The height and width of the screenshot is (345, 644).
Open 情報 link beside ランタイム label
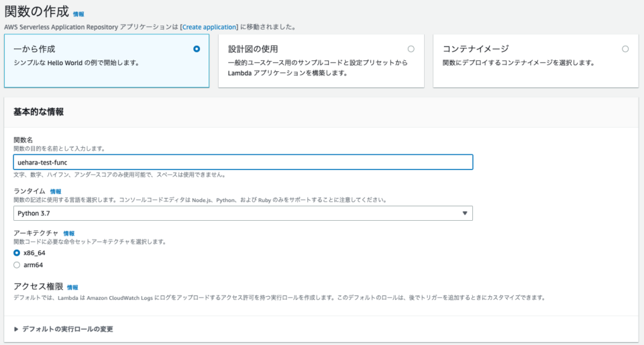click(x=55, y=191)
